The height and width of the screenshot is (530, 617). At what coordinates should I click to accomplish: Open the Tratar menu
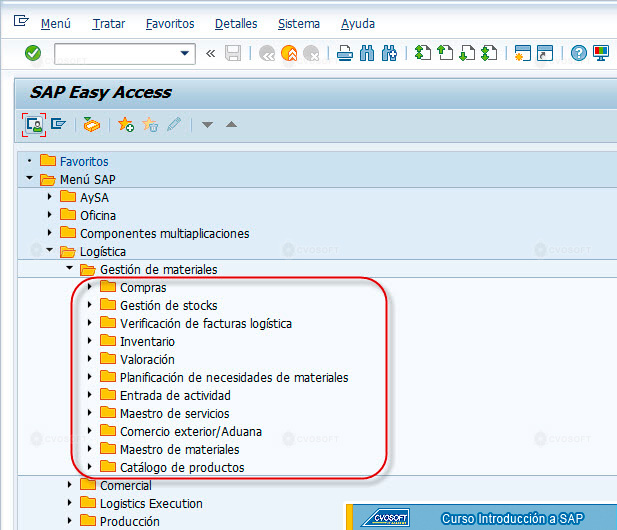click(x=109, y=24)
